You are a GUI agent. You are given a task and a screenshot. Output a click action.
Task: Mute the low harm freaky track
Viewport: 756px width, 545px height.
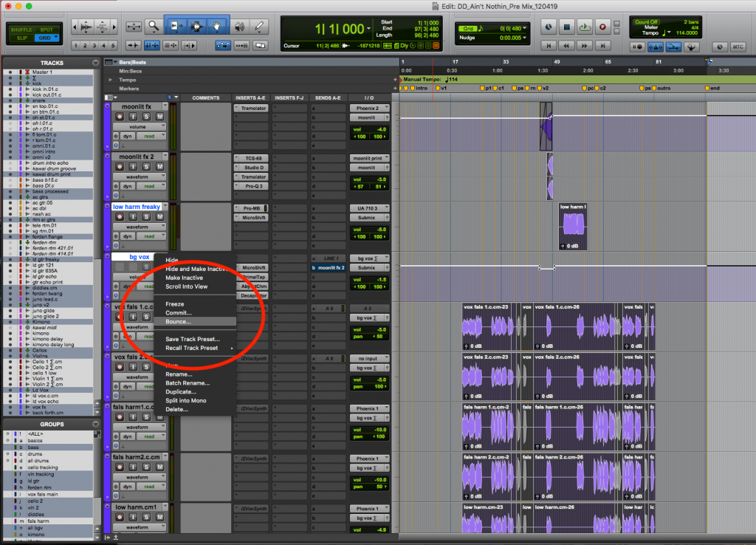pyautogui.click(x=159, y=216)
